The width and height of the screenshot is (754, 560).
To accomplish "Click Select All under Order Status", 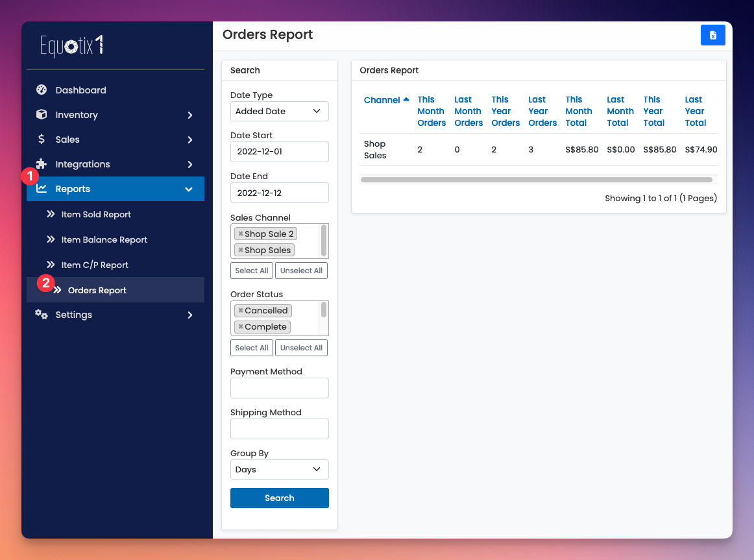I will pyautogui.click(x=252, y=348).
